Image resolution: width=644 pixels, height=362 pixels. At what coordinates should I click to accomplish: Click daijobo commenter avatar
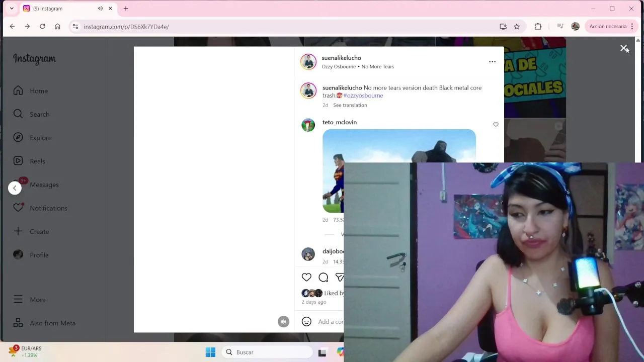click(x=308, y=254)
